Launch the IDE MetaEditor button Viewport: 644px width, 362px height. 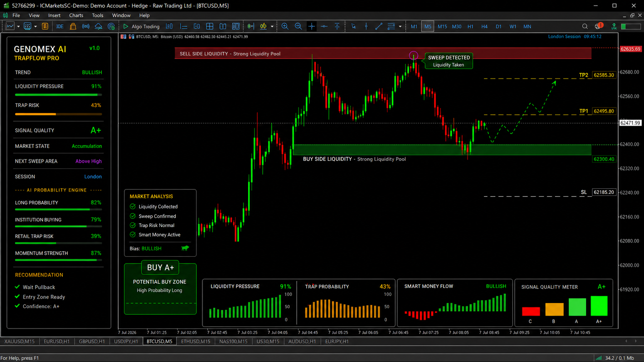pyautogui.click(x=60, y=26)
